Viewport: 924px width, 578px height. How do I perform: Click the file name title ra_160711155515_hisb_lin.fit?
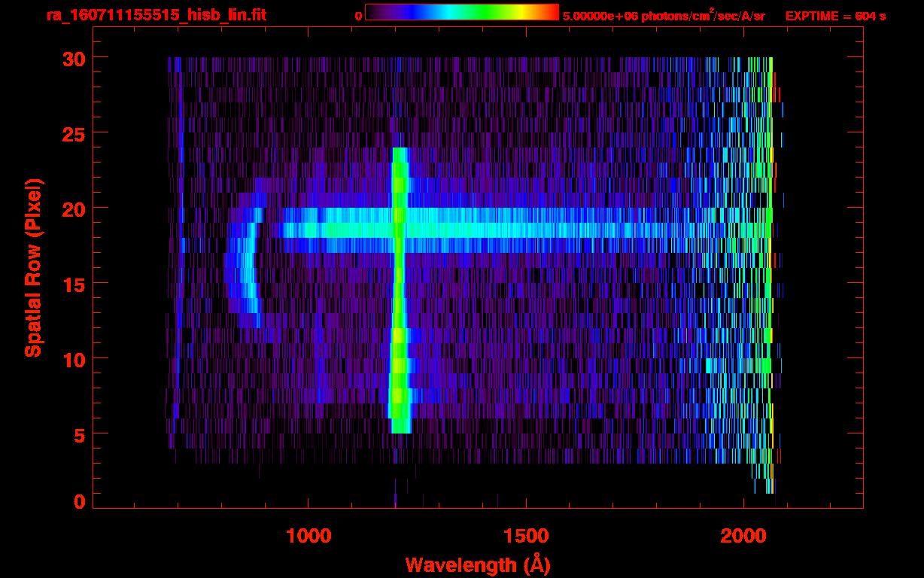pos(155,15)
